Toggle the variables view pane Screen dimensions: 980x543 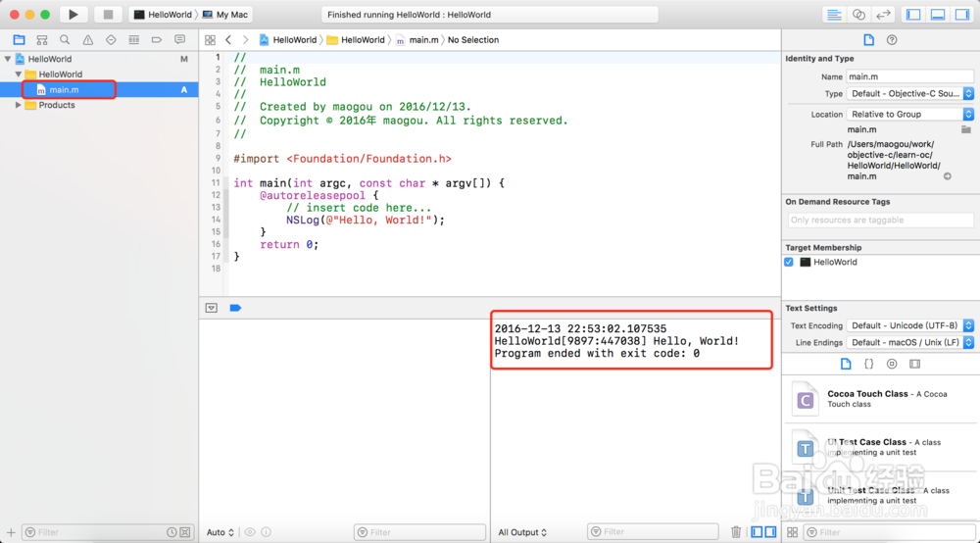tap(757, 532)
